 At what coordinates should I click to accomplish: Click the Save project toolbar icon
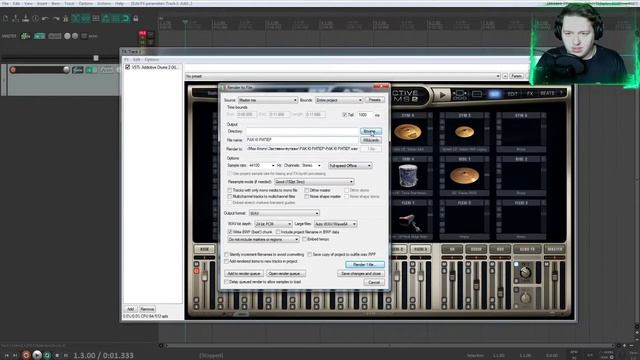coord(25,18)
